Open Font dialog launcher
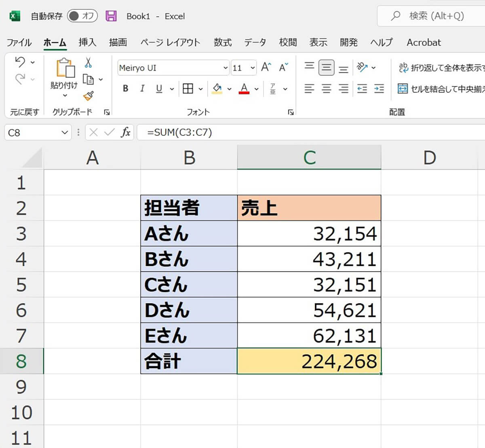The width and height of the screenshot is (485, 448). pyautogui.click(x=291, y=112)
